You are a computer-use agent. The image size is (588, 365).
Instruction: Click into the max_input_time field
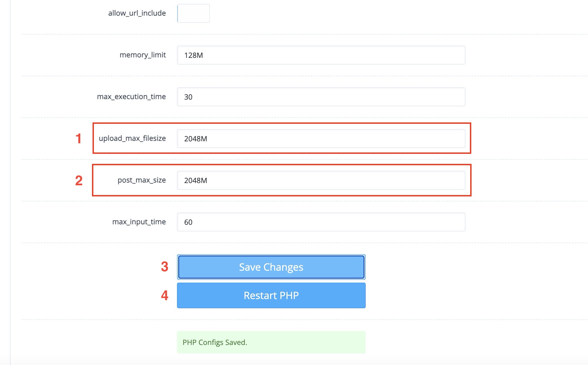click(321, 222)
